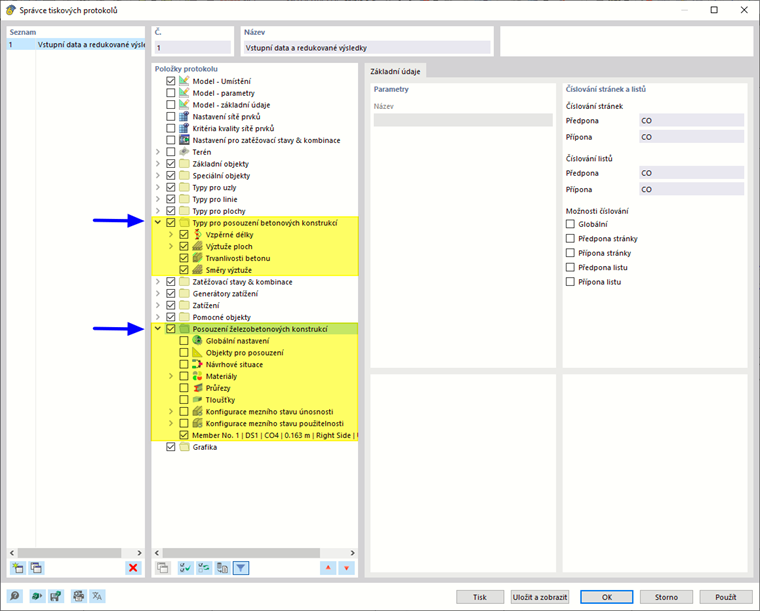The width and height of the screenshot is (760, 611).
Task: Check the Terén checkbox
Action: coord(171,152)
